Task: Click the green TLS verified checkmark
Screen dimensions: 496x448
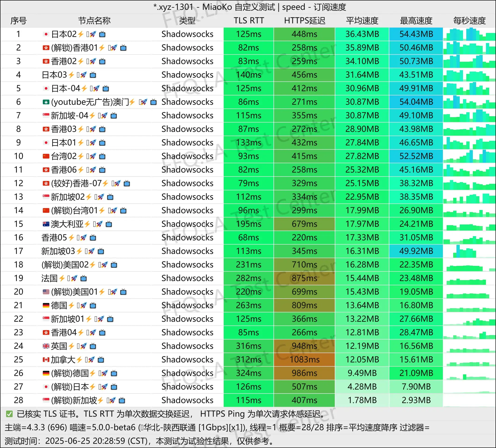Action: point(9,414)
